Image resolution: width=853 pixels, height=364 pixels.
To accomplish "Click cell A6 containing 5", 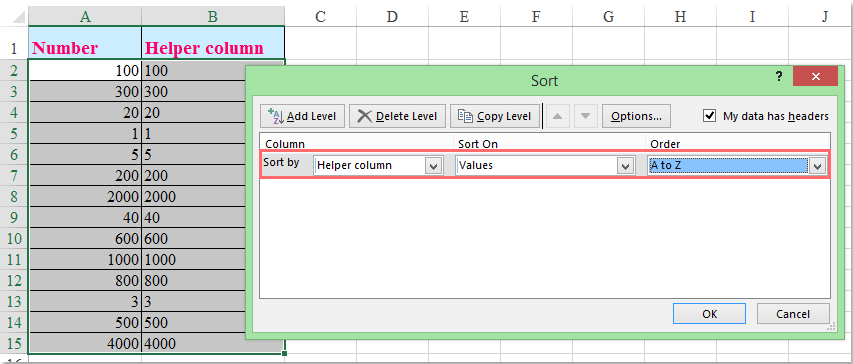I will (x=85, y=155).
